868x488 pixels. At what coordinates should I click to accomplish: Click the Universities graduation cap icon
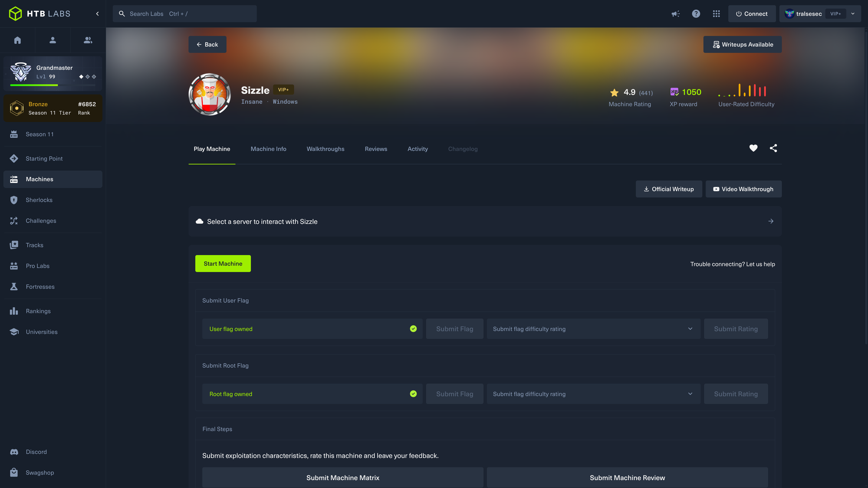pos(14,332)
